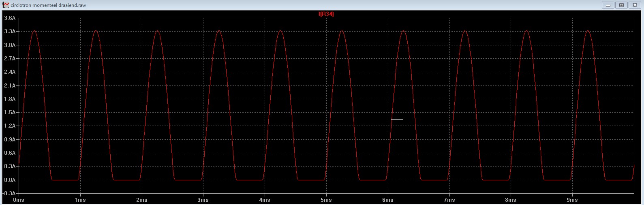Screen dimensions: 644x205
Task: Click the 1ms time axis label
Action: tap(80, 200)
